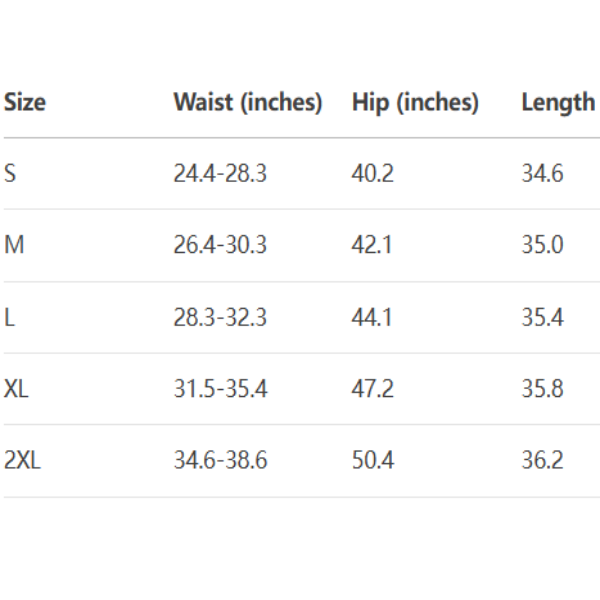Click the Waist (inches) column header
The image size is (600, 600).
click(247, 102)
